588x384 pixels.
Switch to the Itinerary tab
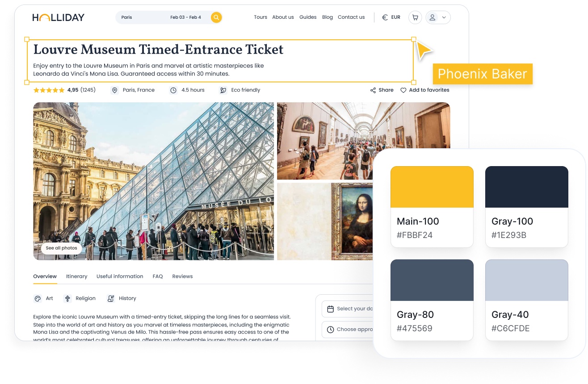point(77,276)
